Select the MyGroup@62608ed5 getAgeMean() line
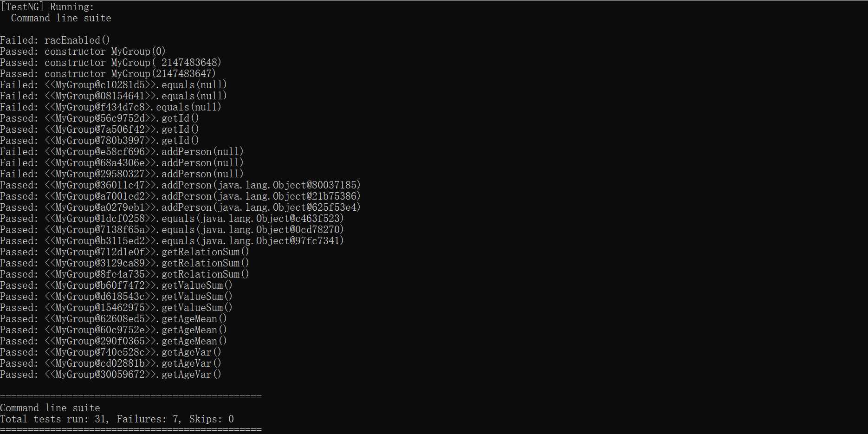Image resolution: width=868 pixels, height=434 pixels. [x=113, y=319]
